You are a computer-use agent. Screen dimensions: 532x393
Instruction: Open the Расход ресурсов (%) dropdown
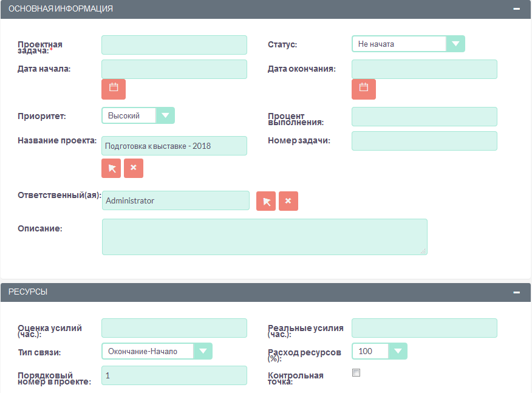point(380,351)
